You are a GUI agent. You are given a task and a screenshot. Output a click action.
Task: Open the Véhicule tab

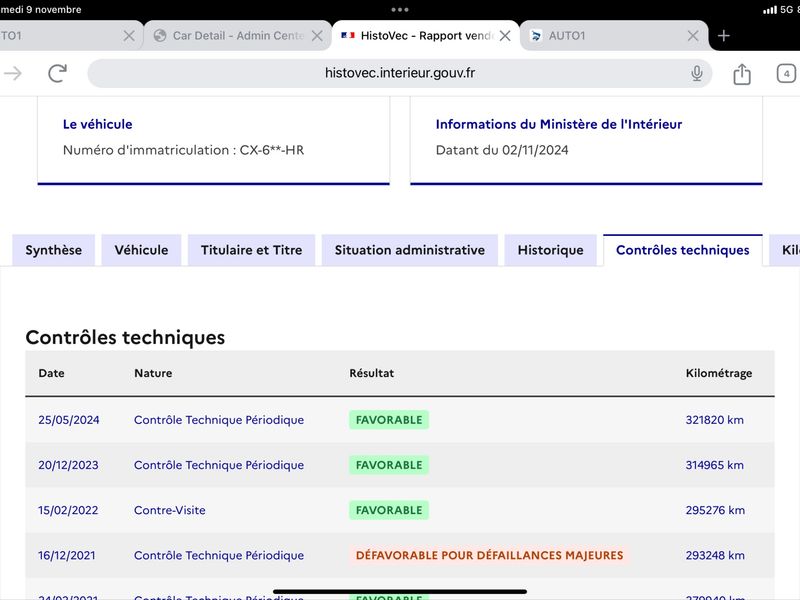pyautogui.click(x=141, y=250)
